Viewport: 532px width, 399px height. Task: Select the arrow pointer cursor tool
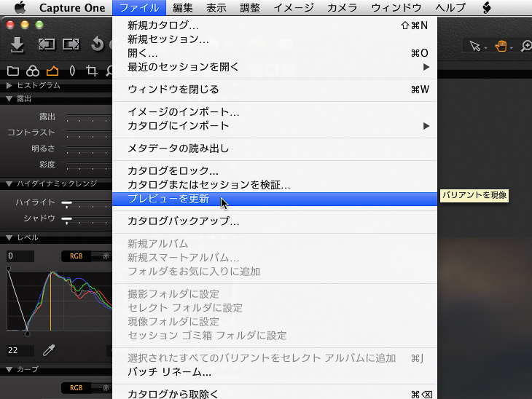475,46
